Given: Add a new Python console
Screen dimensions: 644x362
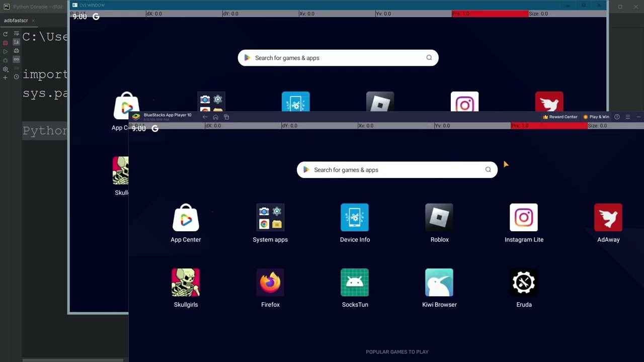Looking at the screenshot, I should tap(6, 77).
